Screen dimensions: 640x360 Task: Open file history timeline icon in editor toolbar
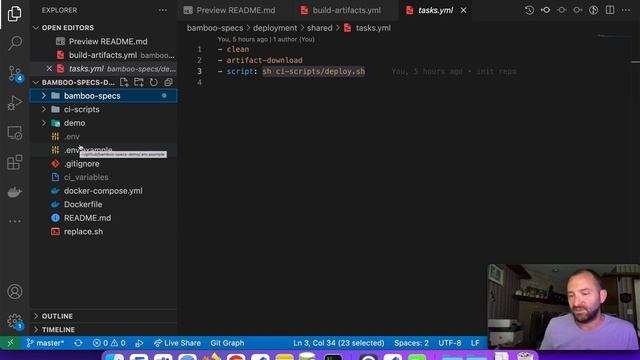point(529,10)
